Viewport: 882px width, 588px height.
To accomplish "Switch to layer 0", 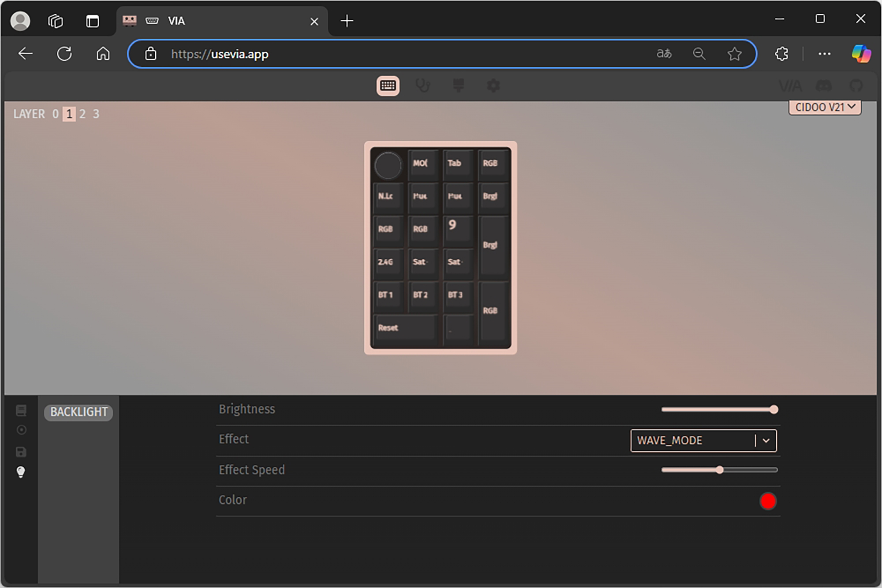I will tap(56, 114).
